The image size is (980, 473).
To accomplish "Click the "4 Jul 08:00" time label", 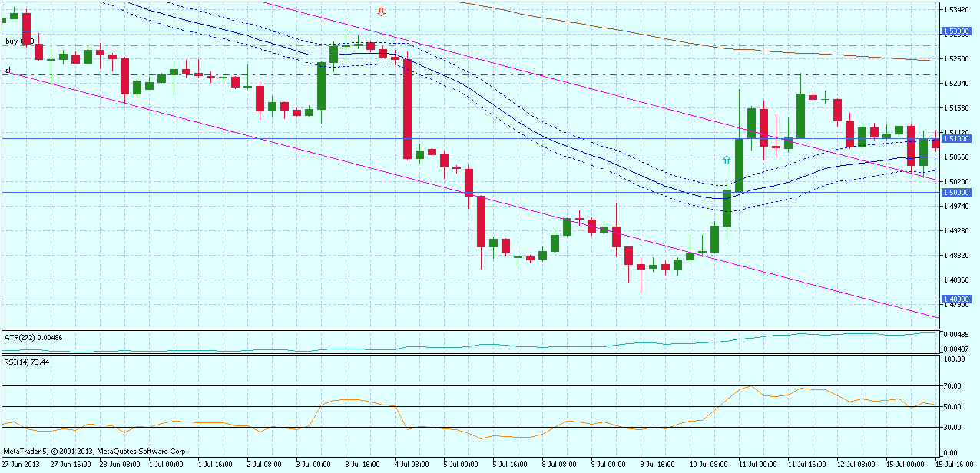I will (x=413, y=465).
